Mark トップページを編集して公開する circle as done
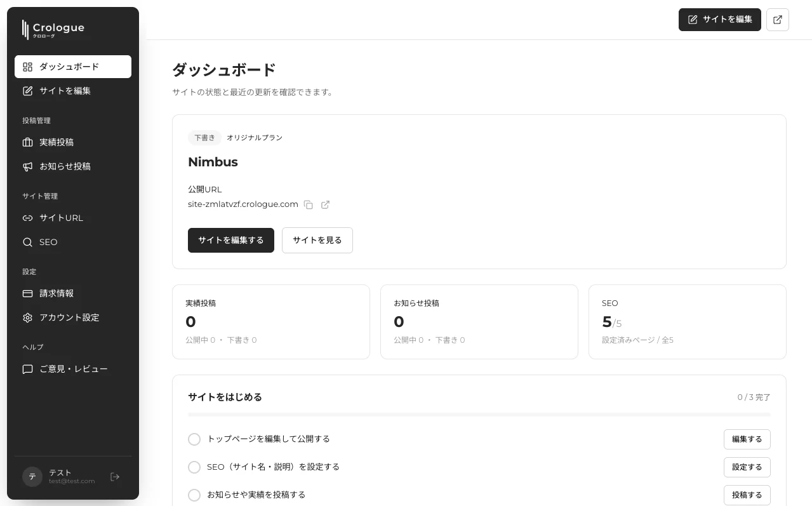 coord(194,439)
